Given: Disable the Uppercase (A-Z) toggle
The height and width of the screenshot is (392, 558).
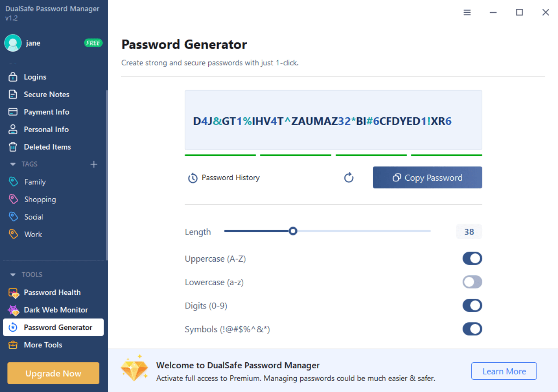Looking at the screenshot, I should point(472,259).
